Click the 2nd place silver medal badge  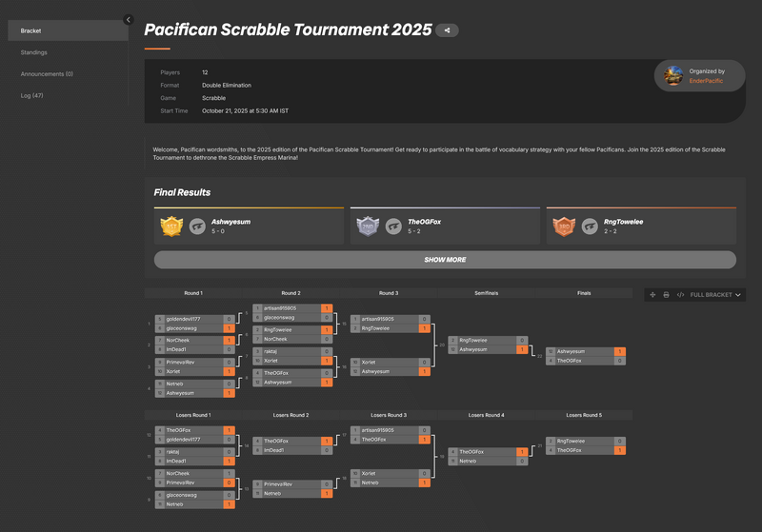click(x=367, y=226)
